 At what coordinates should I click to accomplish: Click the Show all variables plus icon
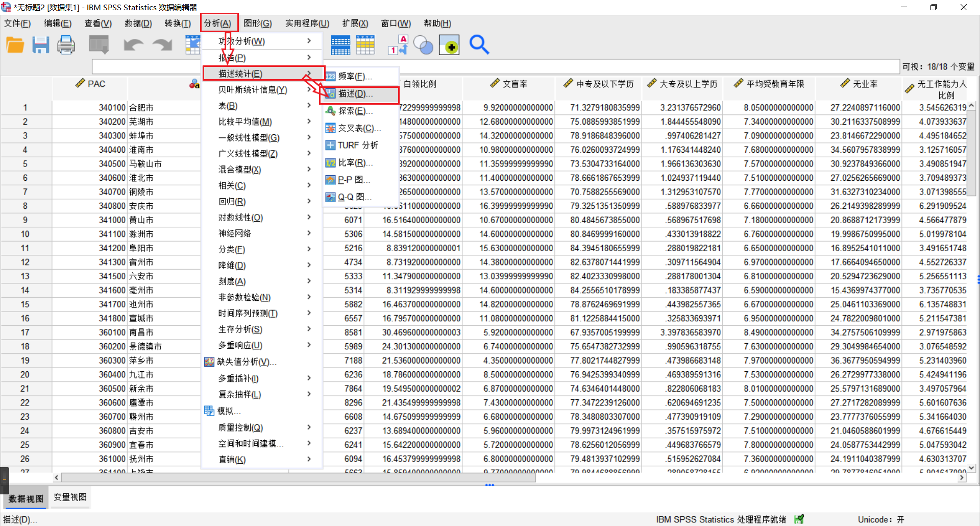click(449, 45)
